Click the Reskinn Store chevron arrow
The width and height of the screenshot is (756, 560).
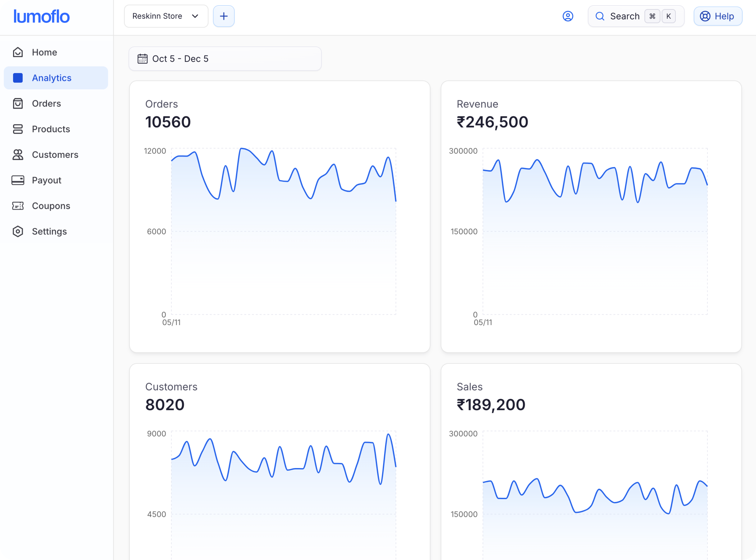(195, 16)
